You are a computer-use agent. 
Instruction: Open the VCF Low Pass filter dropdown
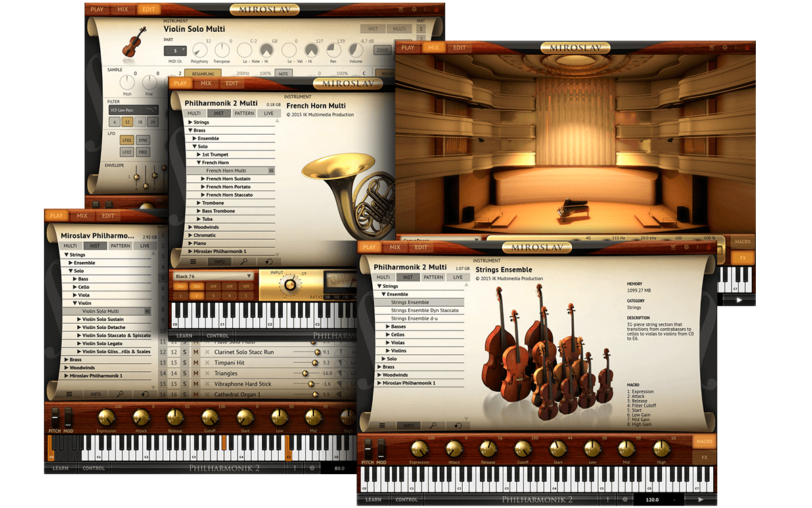click(x=133, y=110)
